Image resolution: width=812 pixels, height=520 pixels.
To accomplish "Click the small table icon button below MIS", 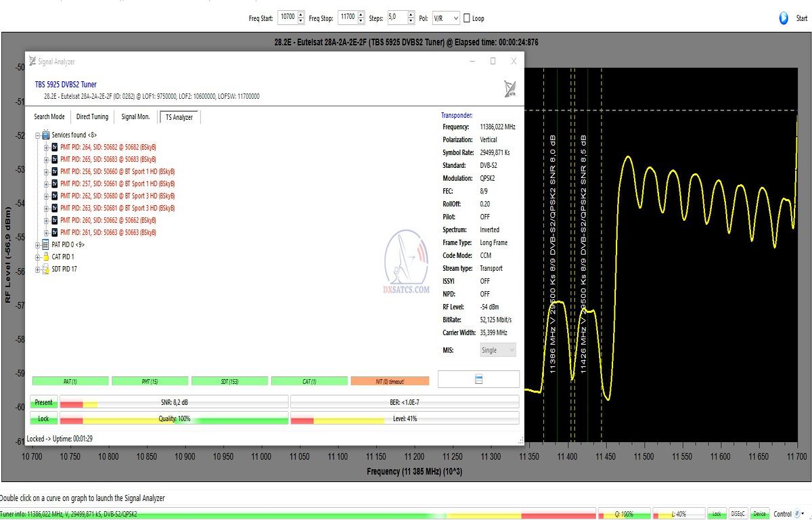I will coord(478,379).
